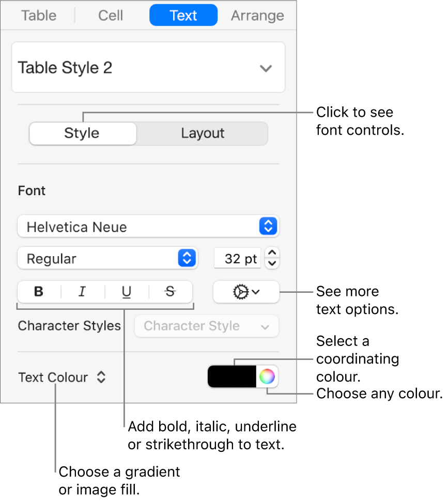Open the Helvetica Neue font dropdown
Image resolution: width=448 pixels, height=504 pixels.
tap(148, 227)
